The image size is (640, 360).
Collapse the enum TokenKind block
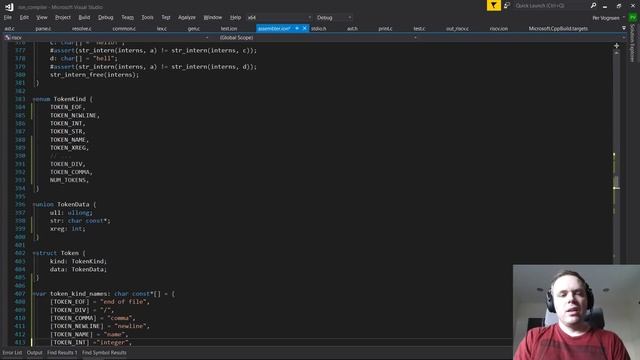tap(34, 99)
